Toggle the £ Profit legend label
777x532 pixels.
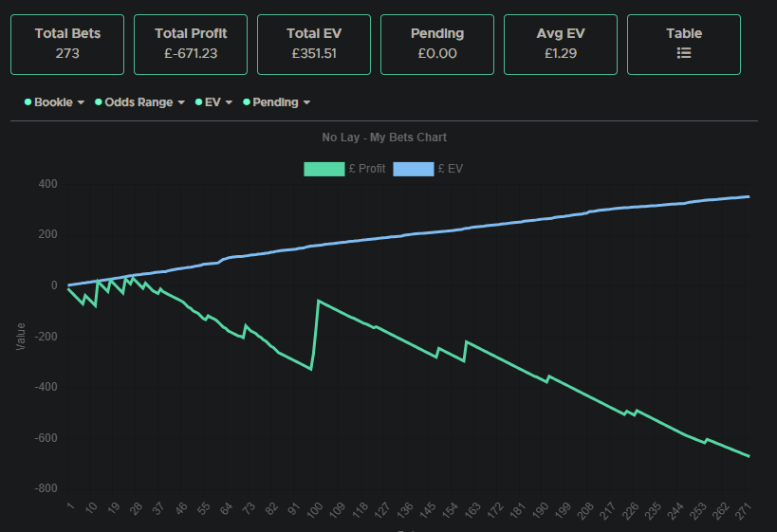[366, 169]
